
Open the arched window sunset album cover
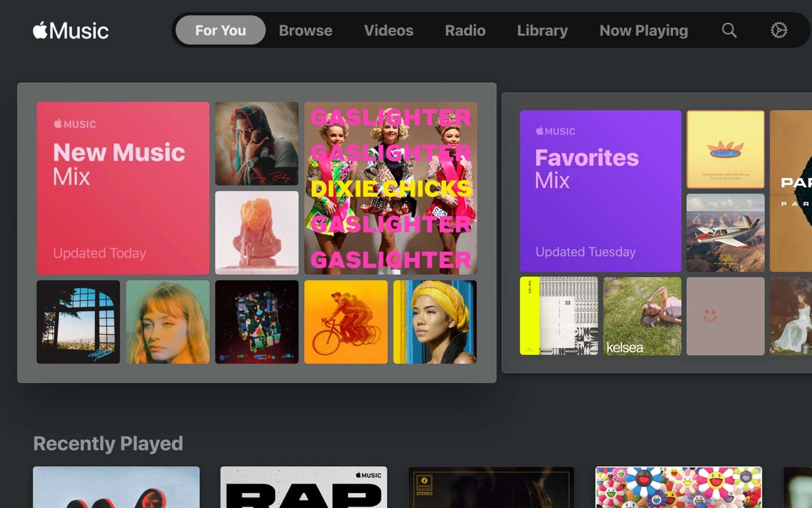[x=78, y=322]
